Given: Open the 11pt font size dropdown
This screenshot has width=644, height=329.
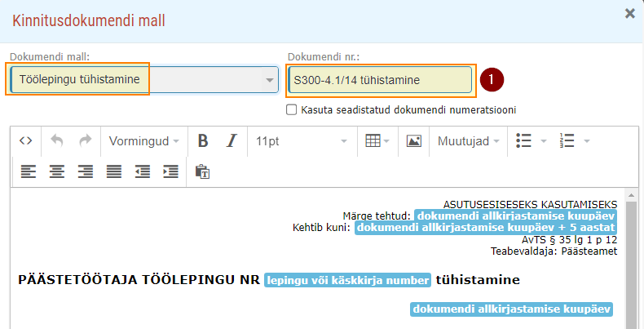Looking at the screenshot, I should tap(302, 141).
